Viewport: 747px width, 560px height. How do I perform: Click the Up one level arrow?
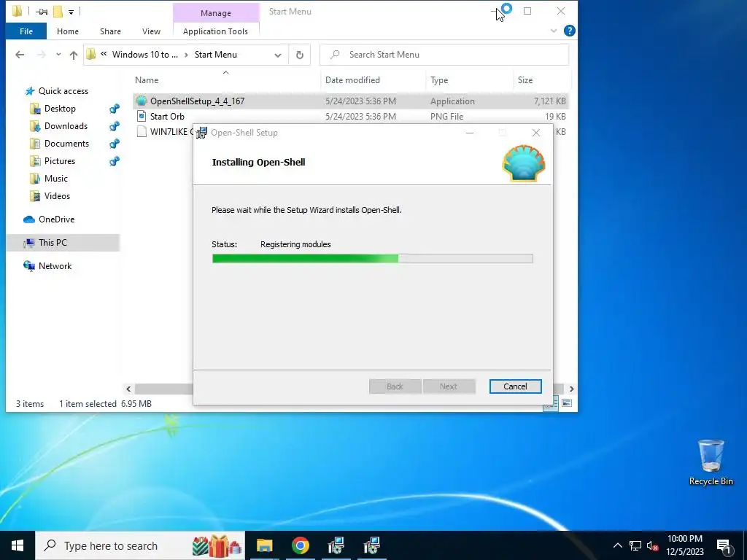click(x=74, y=55)
